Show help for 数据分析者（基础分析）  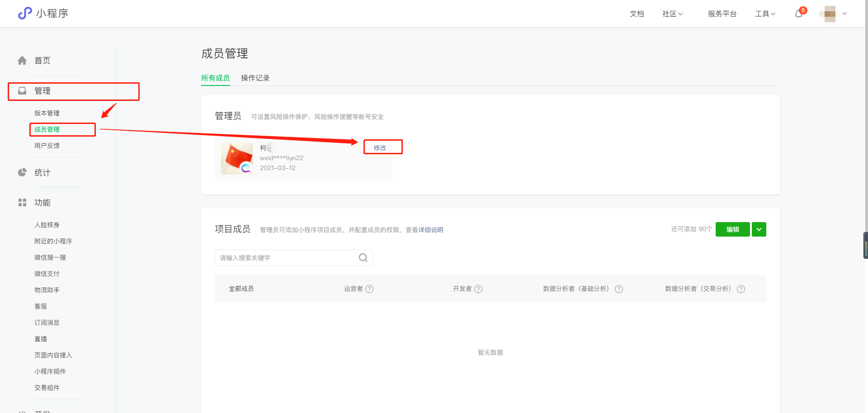click(619, 289)
